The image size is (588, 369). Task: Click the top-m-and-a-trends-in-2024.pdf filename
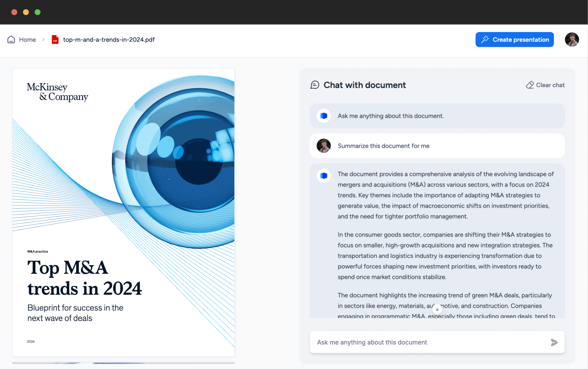point(109,39)
